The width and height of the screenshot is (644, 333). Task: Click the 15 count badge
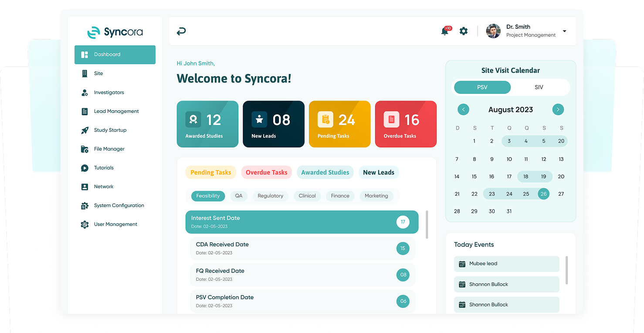click(403, 248)
